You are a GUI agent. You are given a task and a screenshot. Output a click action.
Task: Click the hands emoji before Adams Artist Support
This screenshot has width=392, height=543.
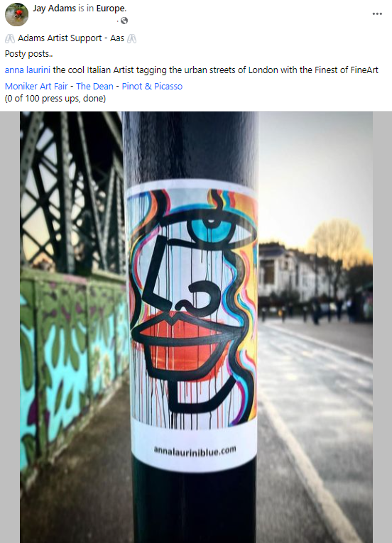[x=10, y=38]
